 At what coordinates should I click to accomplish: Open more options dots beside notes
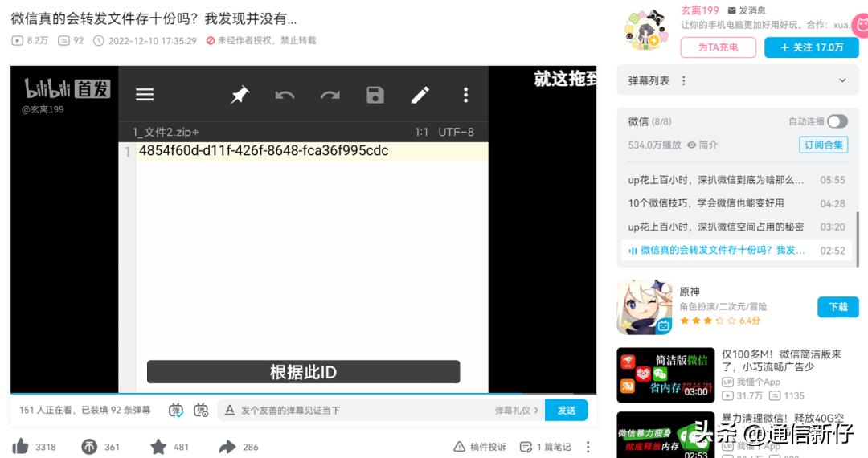click(588, 447)
